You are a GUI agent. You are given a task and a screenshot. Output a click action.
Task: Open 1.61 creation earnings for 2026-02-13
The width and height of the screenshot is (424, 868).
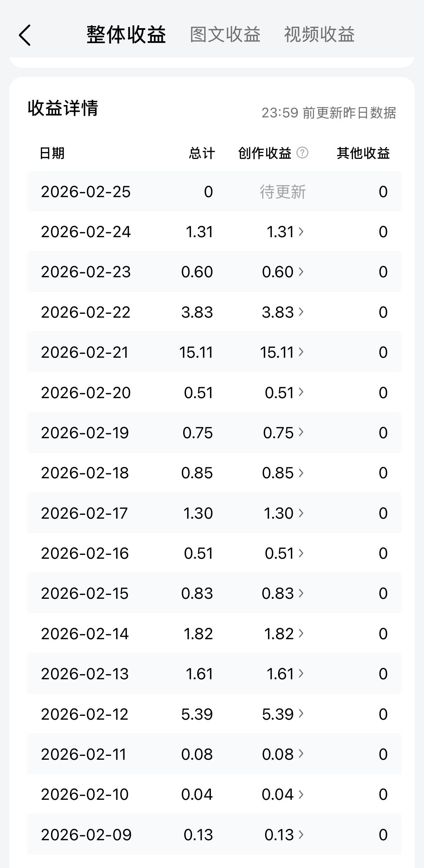(285, 674)
